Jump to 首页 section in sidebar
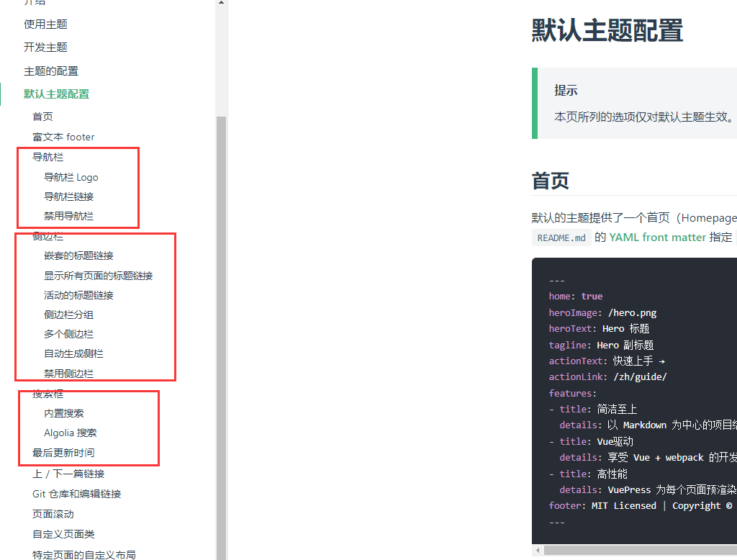Viewport: 737px width, 560px height. pos(42,117)
